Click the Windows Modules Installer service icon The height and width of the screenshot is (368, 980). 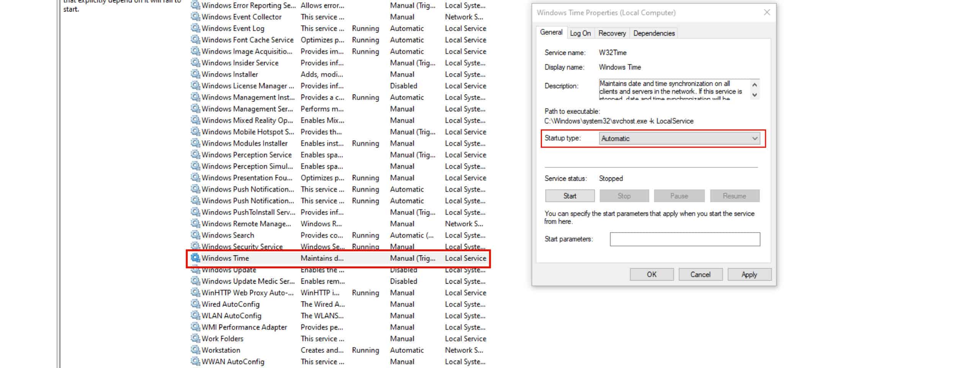pos(196,143)
